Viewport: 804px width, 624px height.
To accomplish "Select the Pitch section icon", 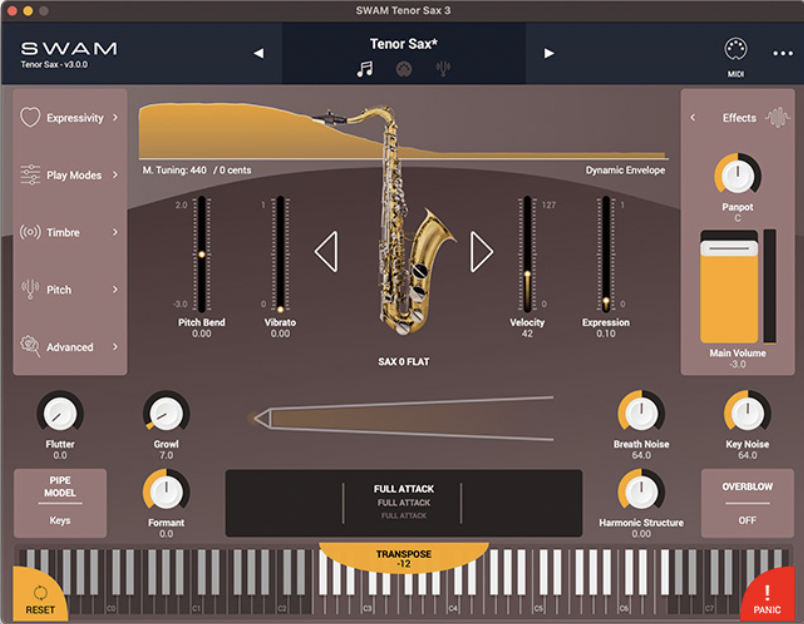I will 28,289.
